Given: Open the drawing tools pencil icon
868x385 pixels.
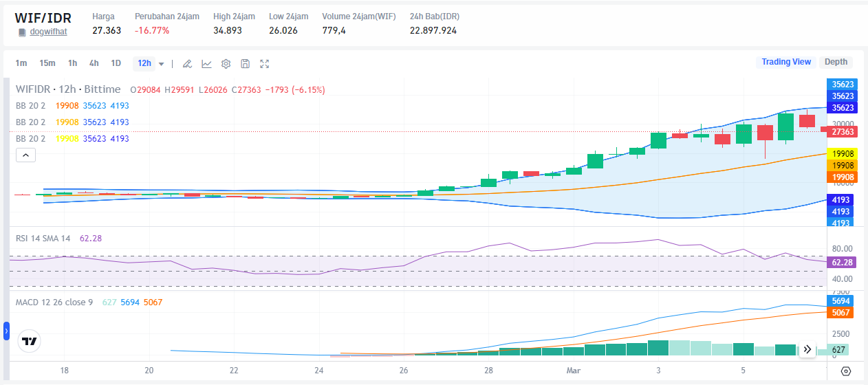Looking at the screenshot, I should (x=186, y=63).
